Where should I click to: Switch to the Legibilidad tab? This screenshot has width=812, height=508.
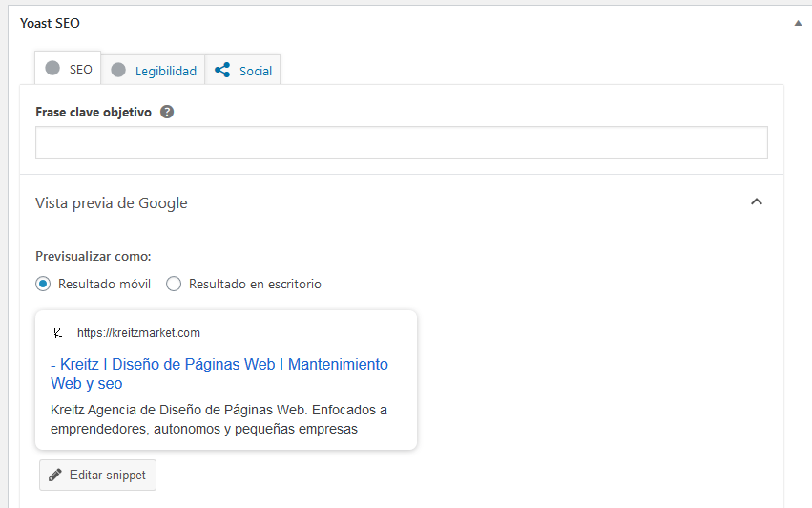coord(154,70)
